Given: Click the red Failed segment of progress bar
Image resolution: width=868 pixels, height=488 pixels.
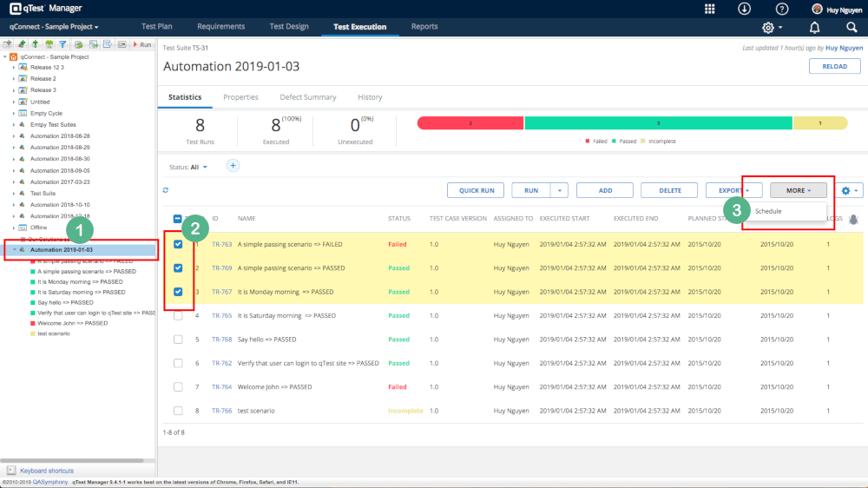Looking at the screenshot, I should [x=470, y=123].
